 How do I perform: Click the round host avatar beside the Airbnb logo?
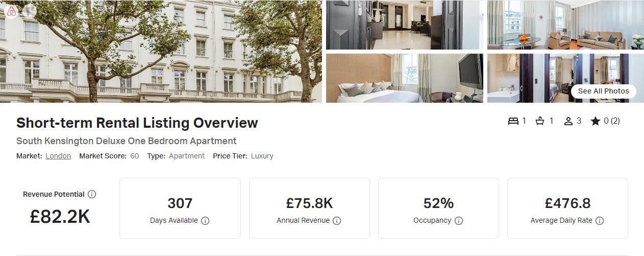pos(30,11)
